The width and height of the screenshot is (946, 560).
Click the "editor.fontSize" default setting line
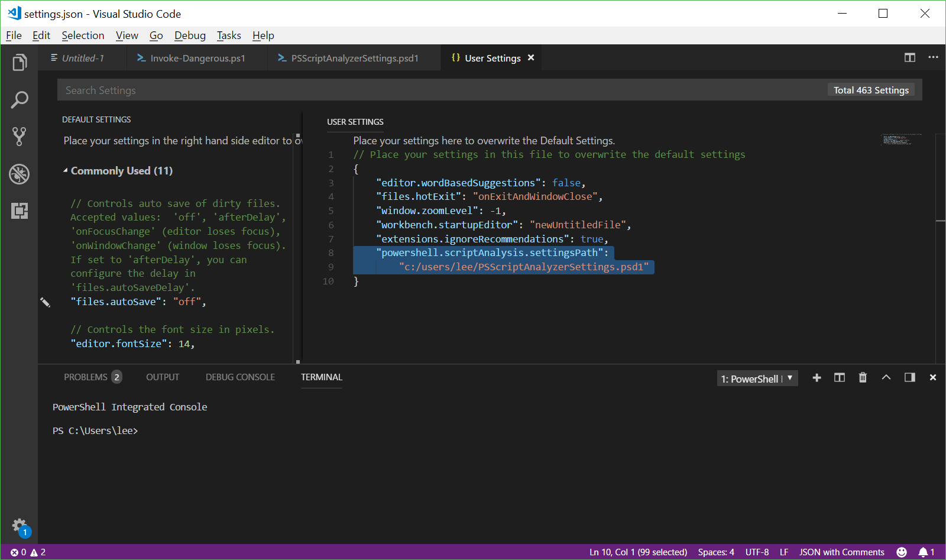pyautogui.click(x=132, y=344)
